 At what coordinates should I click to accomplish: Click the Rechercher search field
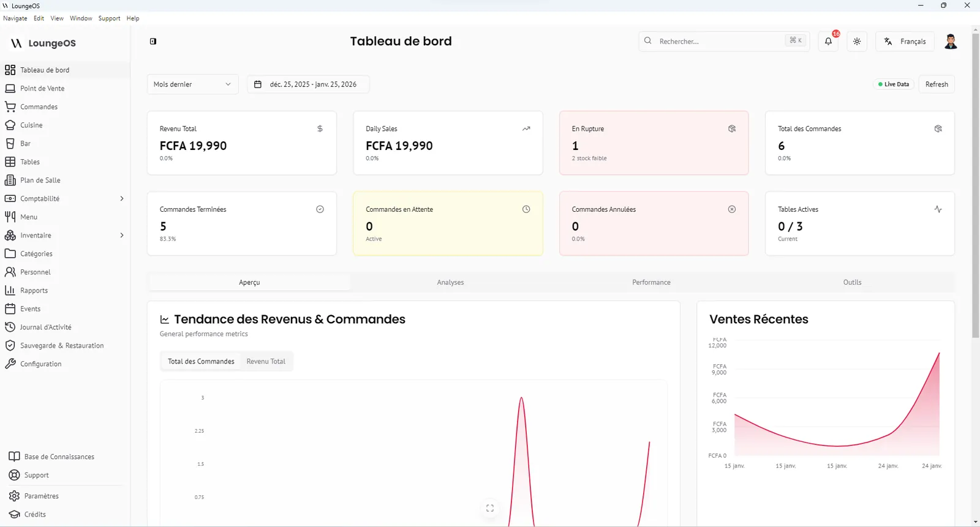coord(724,42)
